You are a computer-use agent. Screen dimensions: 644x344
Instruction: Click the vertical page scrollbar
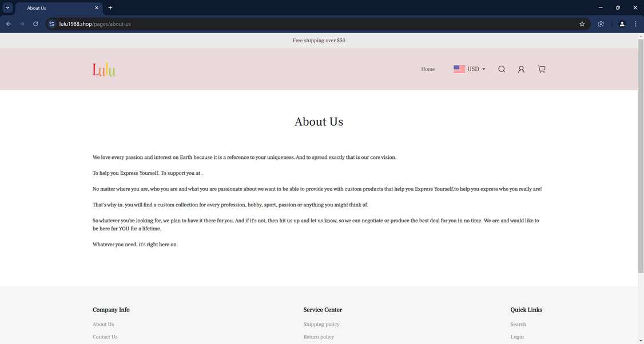[x=641, y=156]
